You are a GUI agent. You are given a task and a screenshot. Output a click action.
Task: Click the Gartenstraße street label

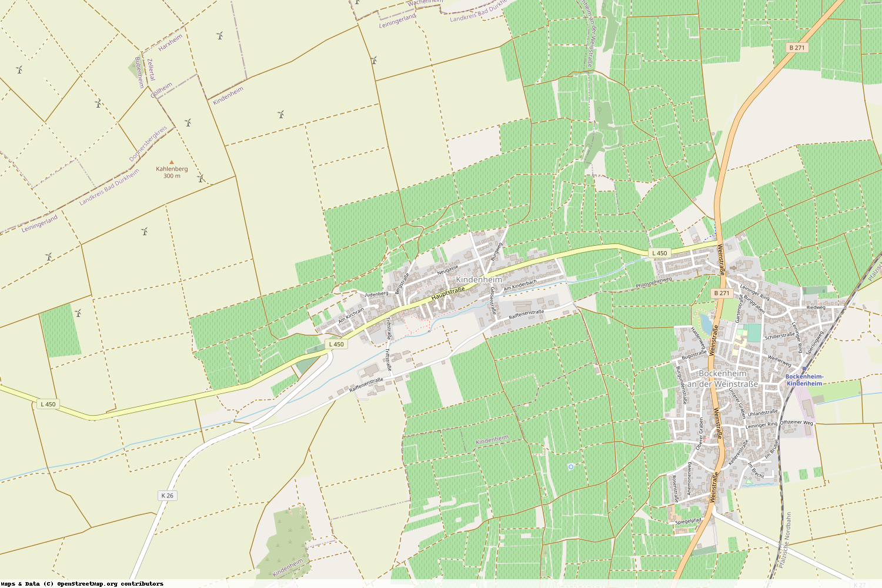tap(739, 309)
